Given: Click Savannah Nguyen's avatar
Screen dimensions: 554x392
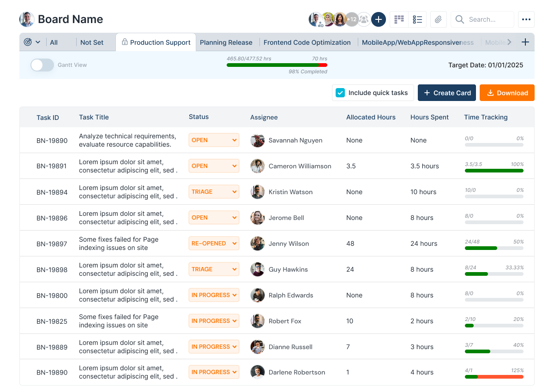Looking at the screenshot, I should click(x=257, y=140).
